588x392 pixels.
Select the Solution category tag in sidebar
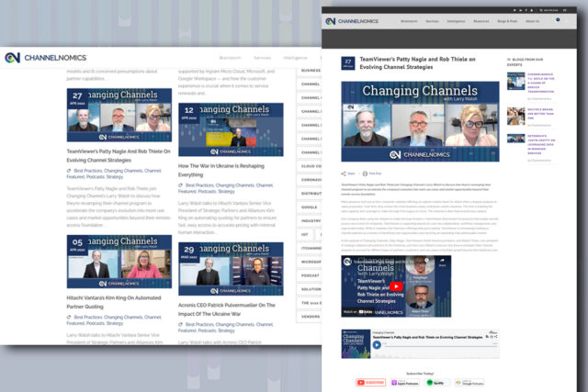(310, 289)
